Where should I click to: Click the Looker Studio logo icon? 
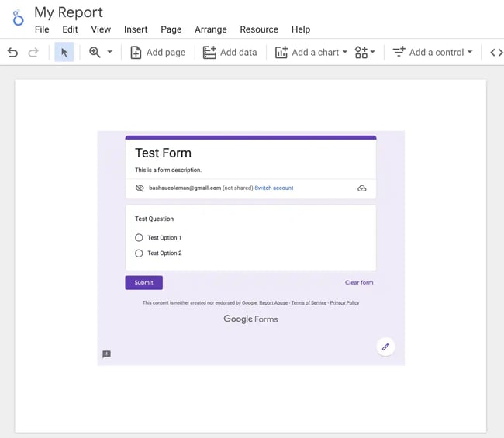coord(18,18)
